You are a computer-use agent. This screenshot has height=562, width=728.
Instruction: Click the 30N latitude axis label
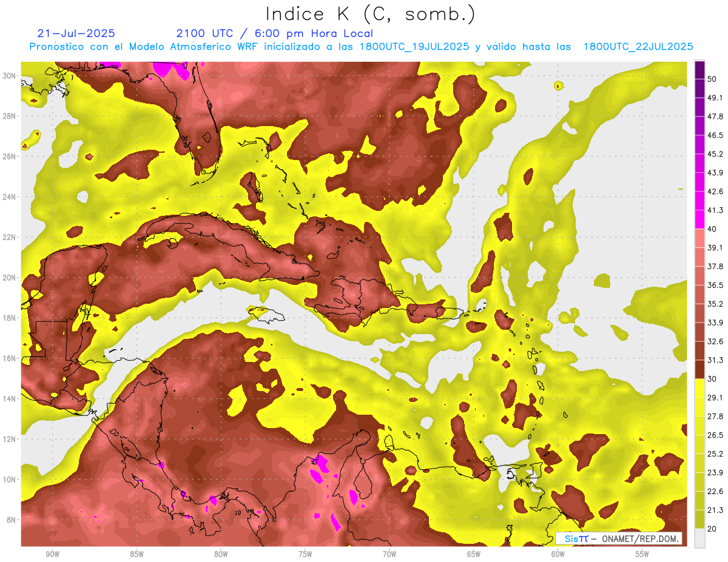(x=10, y=75)
